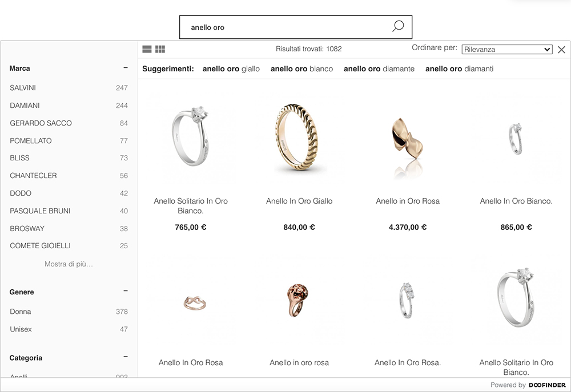Filter by brand DODO
Image resolution: width=571 pixels, height=392 pixels.
pyautogui.click(x=69, y=193)
